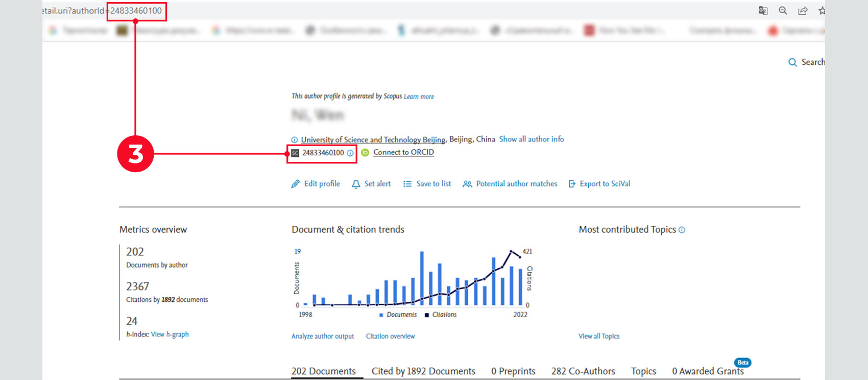Screen dimensions: 868x380
Task: Switch to the 0 Preprints tab
Action: coord(513,371)
